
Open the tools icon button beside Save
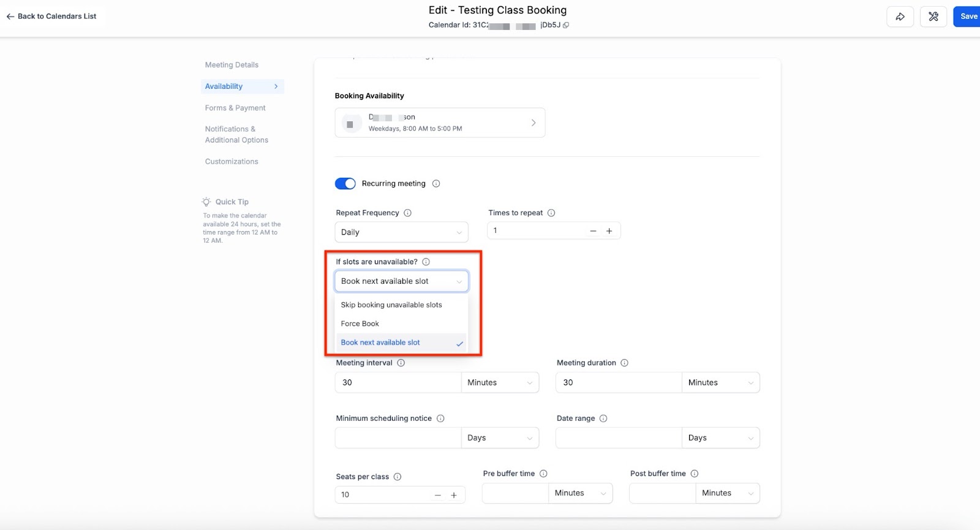(933, 17)
